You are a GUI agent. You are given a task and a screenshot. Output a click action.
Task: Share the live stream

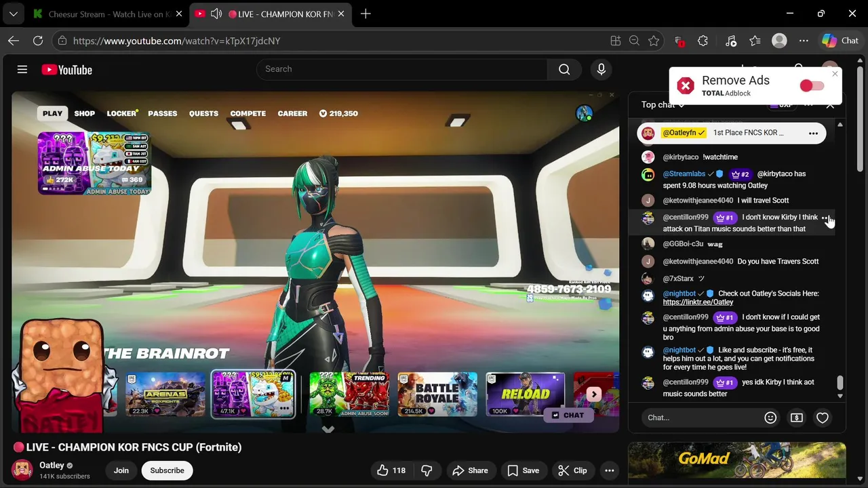click(470, 470)
